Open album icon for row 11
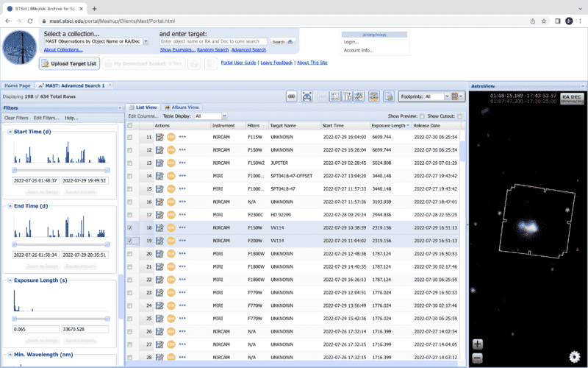Image resolution: width=588 pixels, height=368 pixels. click(159, 137)
